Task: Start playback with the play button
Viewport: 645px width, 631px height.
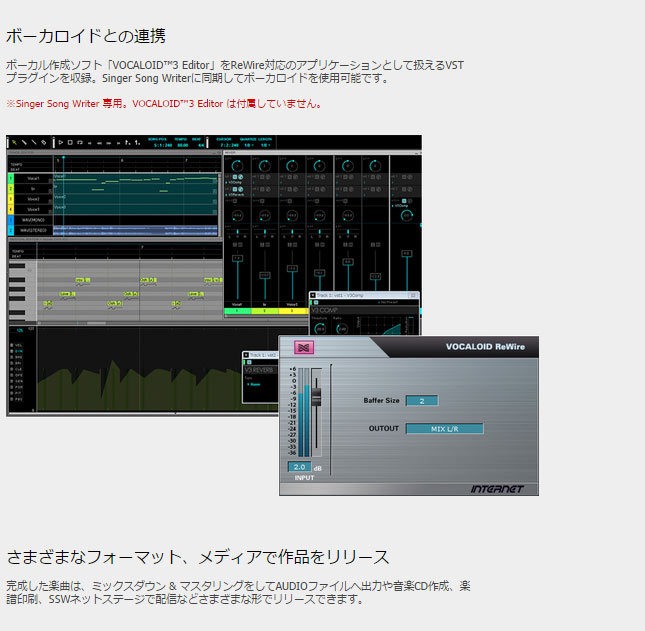Action: 61,142
